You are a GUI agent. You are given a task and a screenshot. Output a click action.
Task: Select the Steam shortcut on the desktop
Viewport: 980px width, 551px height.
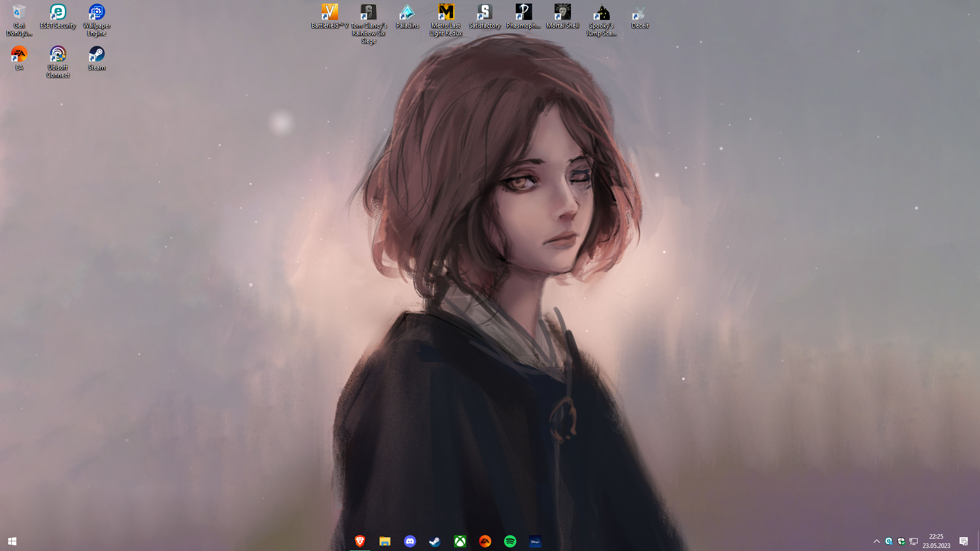[97, 58]
